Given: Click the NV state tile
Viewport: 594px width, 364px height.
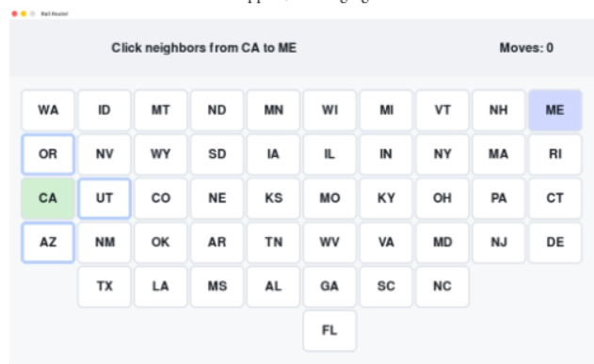Looking at the screenshot, I should [x=104, y=154].
